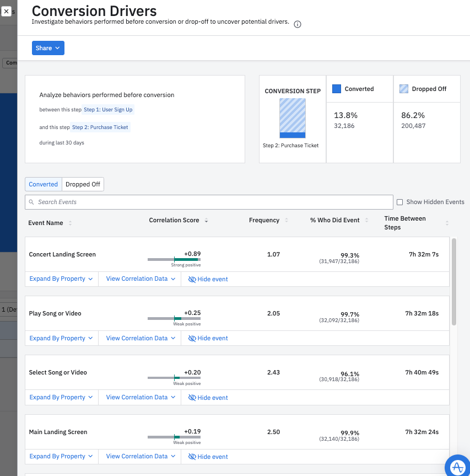Viewport: 470px width, 476px height.
Task: Sort by Event Name column arrows
Action: (70, 223)
